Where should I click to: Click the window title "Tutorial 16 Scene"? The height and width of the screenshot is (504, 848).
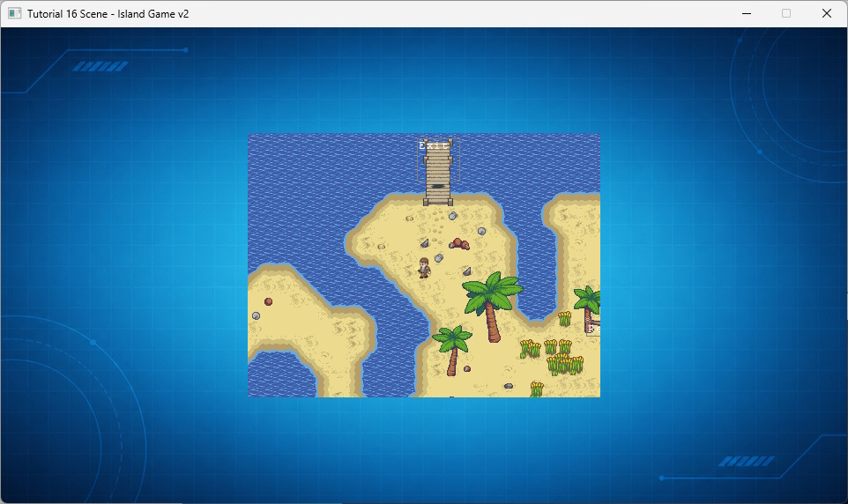pos(68,14)
